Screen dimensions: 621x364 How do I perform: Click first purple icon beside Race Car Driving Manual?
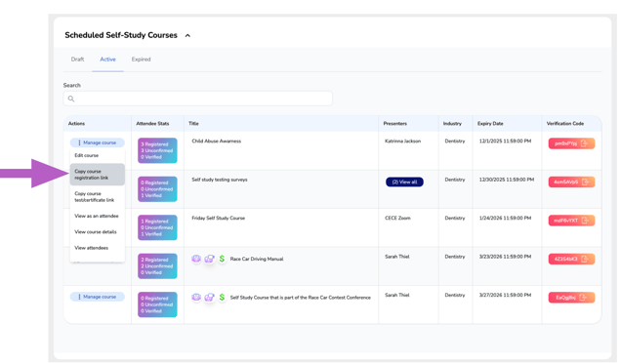pyautogui.click(x=196, y=260)
